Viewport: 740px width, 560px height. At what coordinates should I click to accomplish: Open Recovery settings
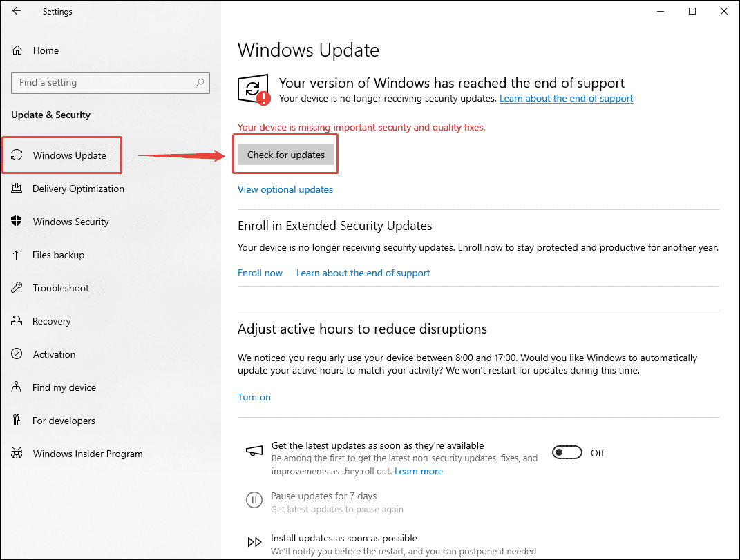pyautogui.click(x=51, y=321)
